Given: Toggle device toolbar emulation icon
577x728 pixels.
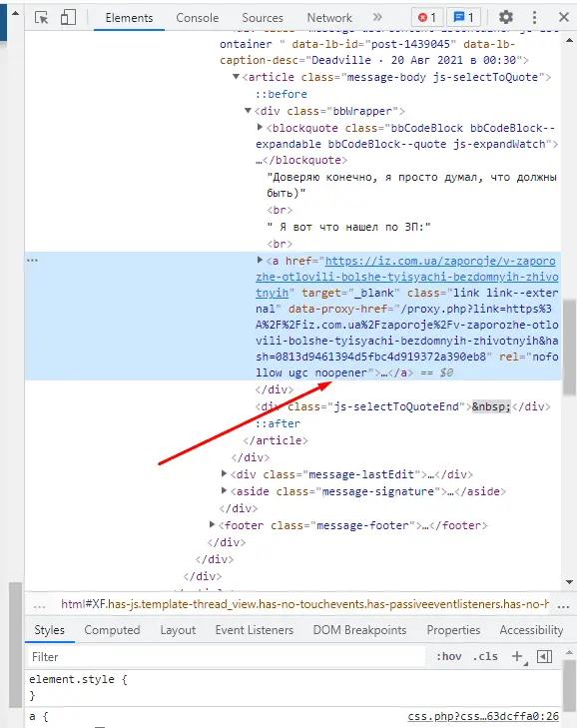Looking at the screenshot, I should coord(68,18).
